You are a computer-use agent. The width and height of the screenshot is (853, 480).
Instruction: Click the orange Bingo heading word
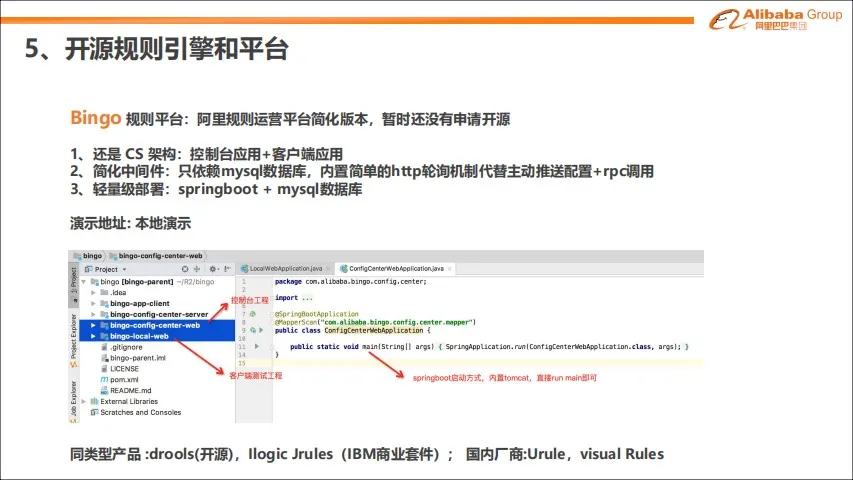pos(96,118)
